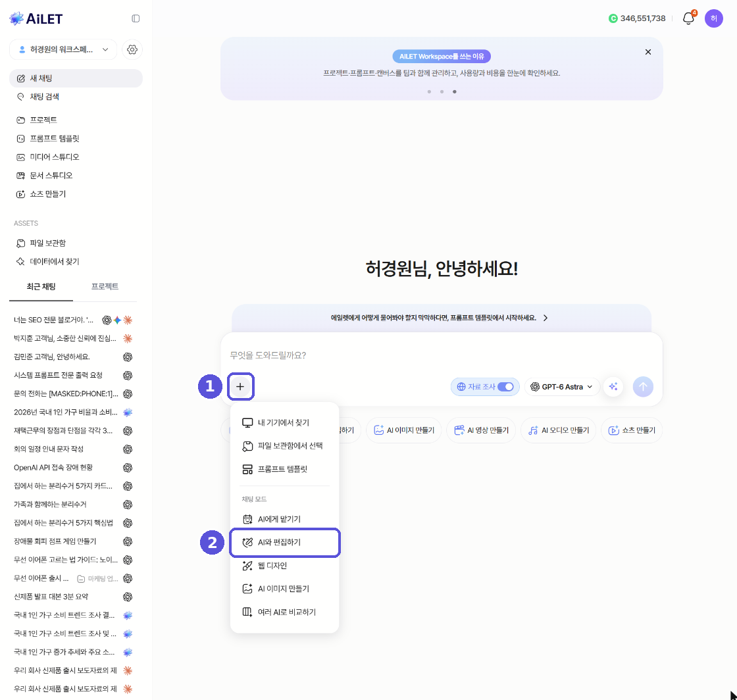The image size is (737, 700).
Task: Choose AI 이미지 만들기 in the popup menu
Action: [x=284, y=589]
